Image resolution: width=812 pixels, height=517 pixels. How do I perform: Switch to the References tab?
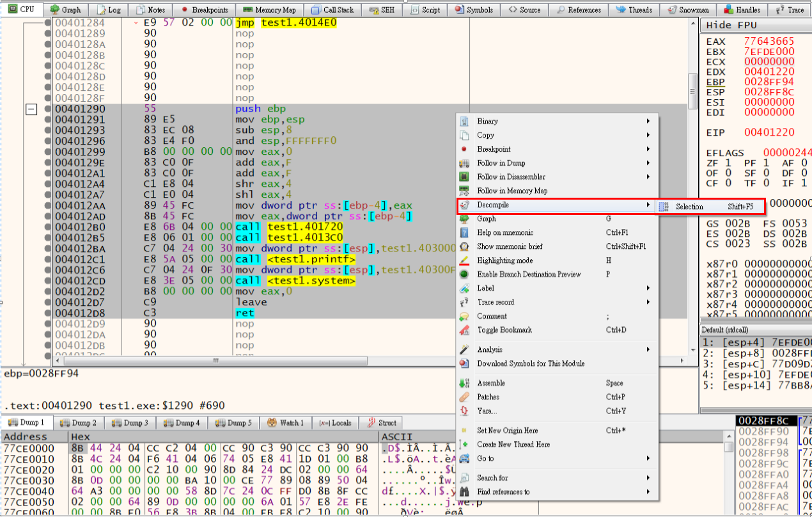coord(579,10)
